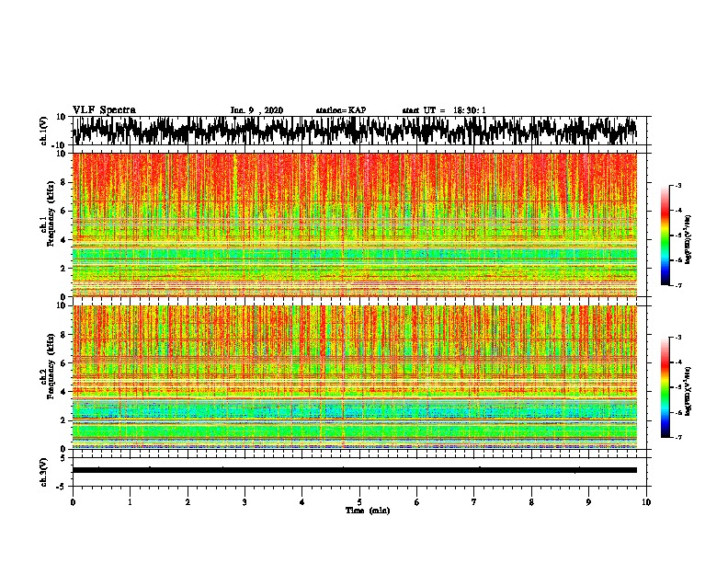Click the "-3" label on ch.1 color bar

tap(677, 185)
